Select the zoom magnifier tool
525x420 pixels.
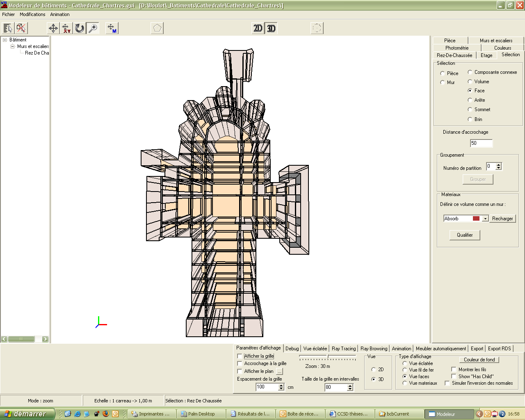pos(93,28)
